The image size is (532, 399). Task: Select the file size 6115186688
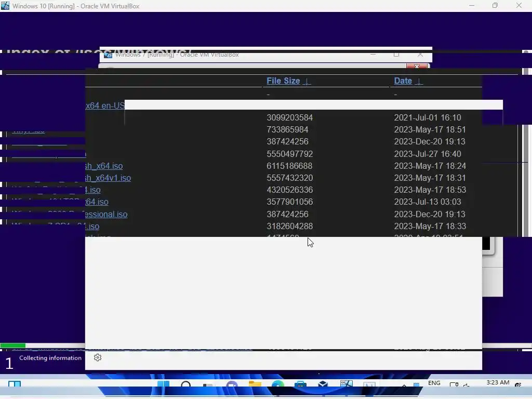click(289, 166)
